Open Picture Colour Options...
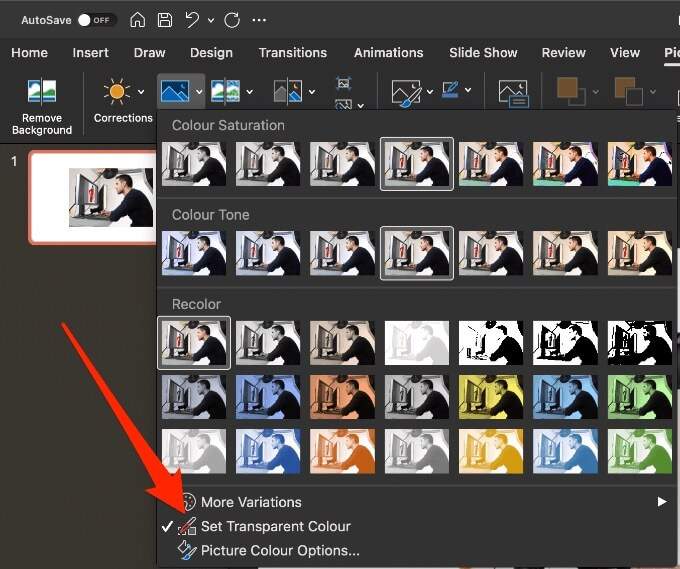 click(415, 550)
